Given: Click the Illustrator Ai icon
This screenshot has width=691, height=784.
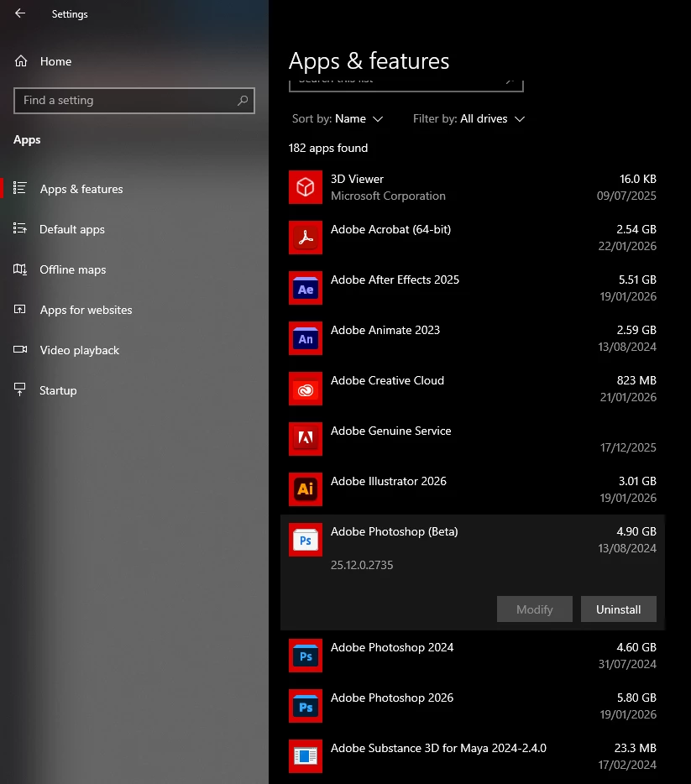Looking at the screenshot, I should click(306, 489).
